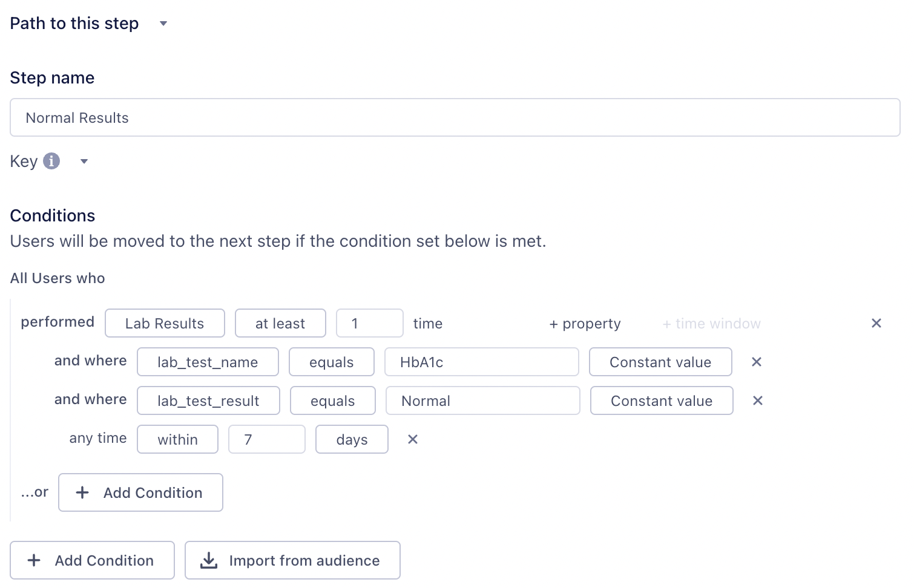Change the lab_test_name property selector
This screenshot has width=914, height=588.
208,362
